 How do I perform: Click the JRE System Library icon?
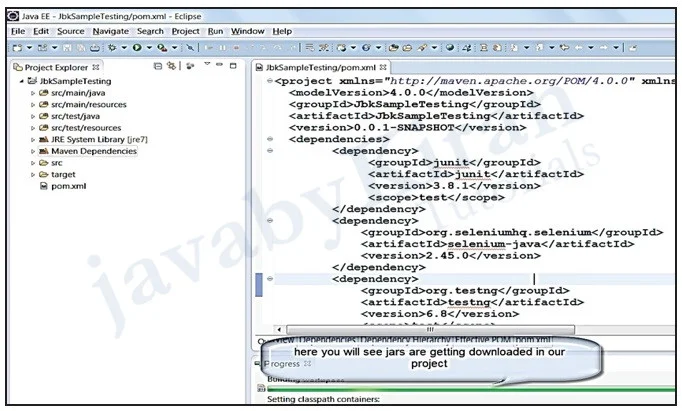pyautogui.click(x=43, y=140)
